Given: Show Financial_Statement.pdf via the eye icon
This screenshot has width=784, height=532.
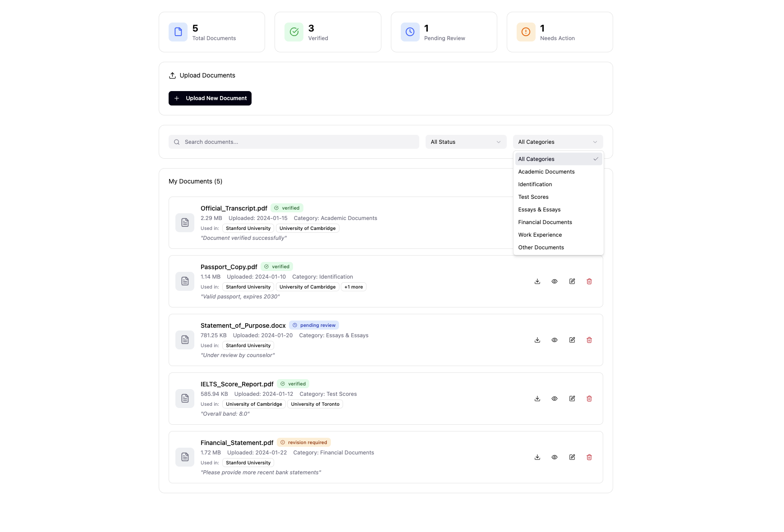Looking at the screenshot, I should 555,457.
